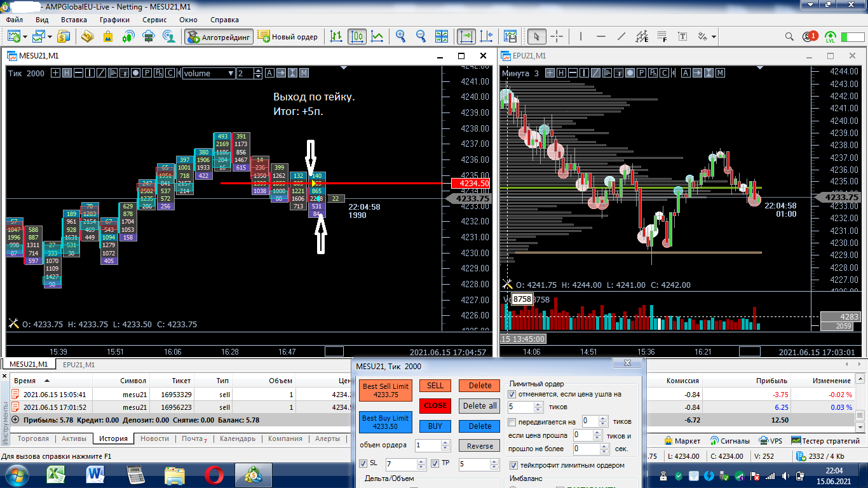Toggle 'отменяется, если цена ушла на' checkbox
This screenshot has width=868, height=488.
coord(512,394)
